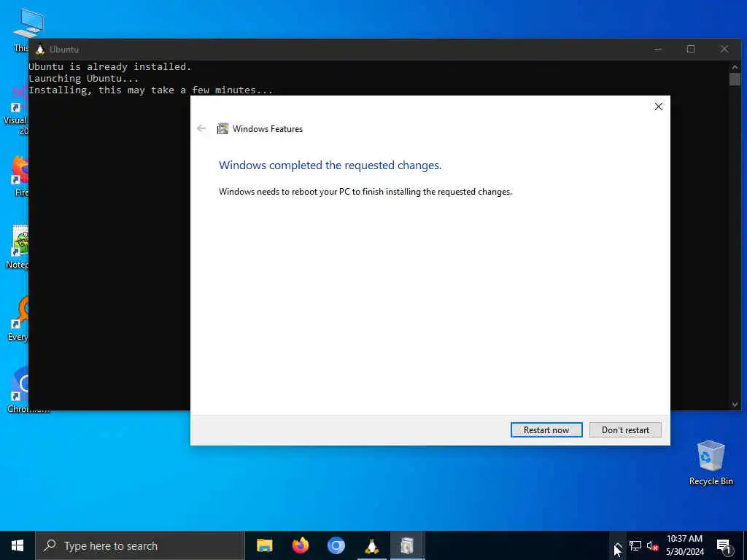Select the Windows Features taskbar icon
The image size is (747, 560).
[407, 545]
